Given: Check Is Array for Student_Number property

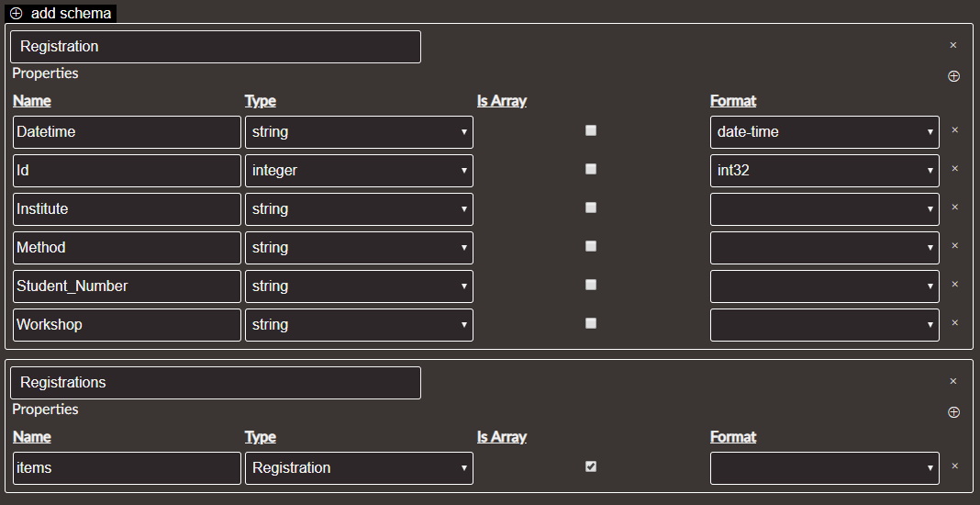Looking at the screenshot, I should (591, 285).
